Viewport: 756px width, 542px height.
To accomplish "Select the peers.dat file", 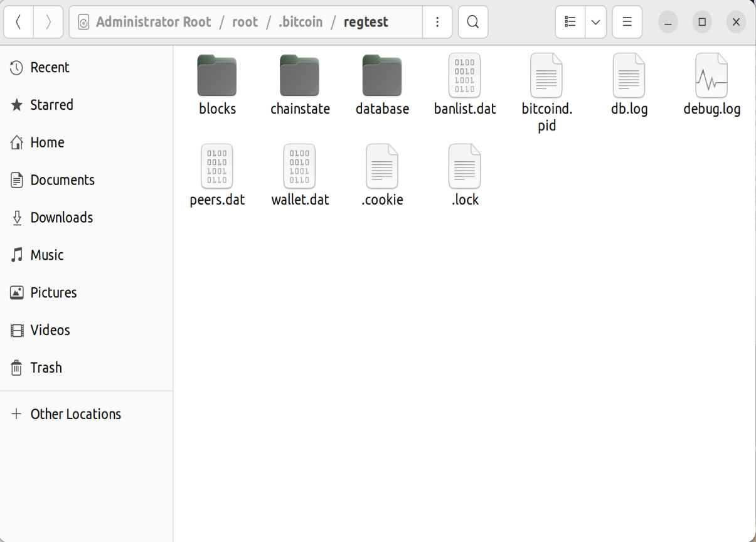I will (217, 167).
